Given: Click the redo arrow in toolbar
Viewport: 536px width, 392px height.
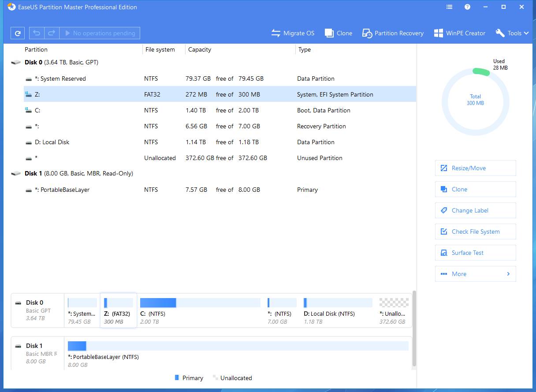Looking at the screenshot, I should tap(52, 33).
